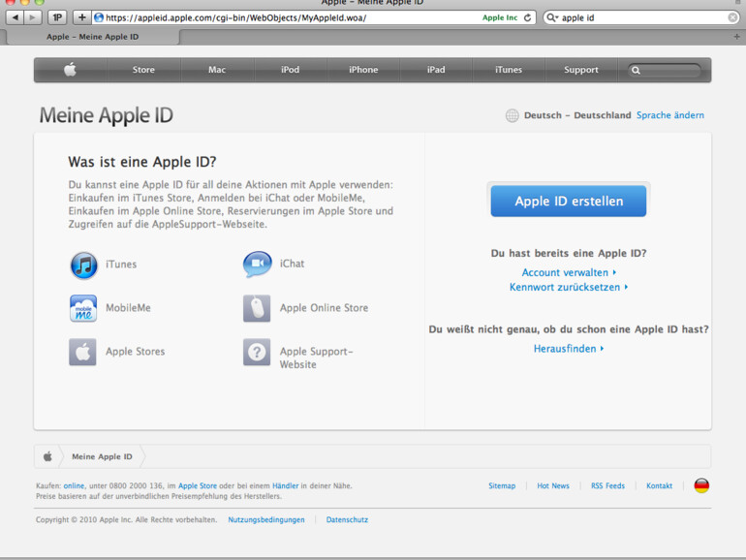This screenshot has height=560, width=746.
Task: Open the Store navigation item
Action: (x=143, y=70)
